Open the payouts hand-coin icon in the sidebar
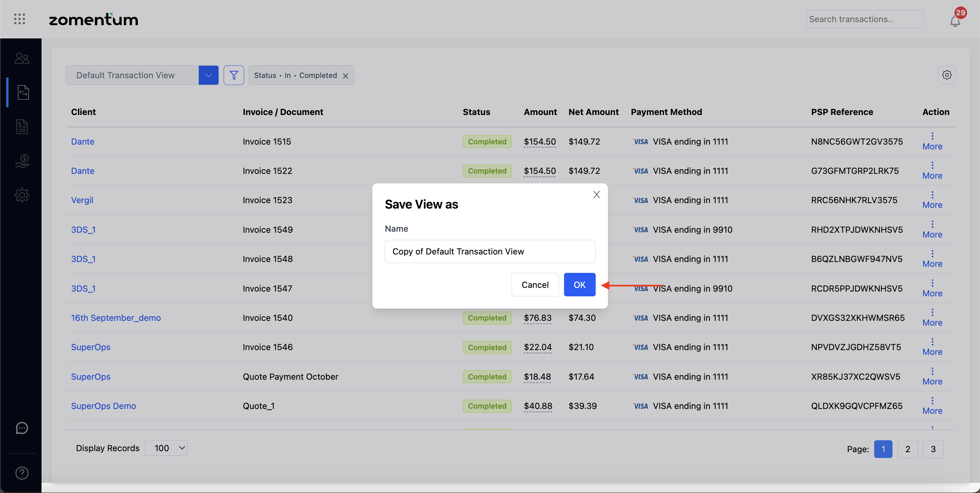 [22, 161]
